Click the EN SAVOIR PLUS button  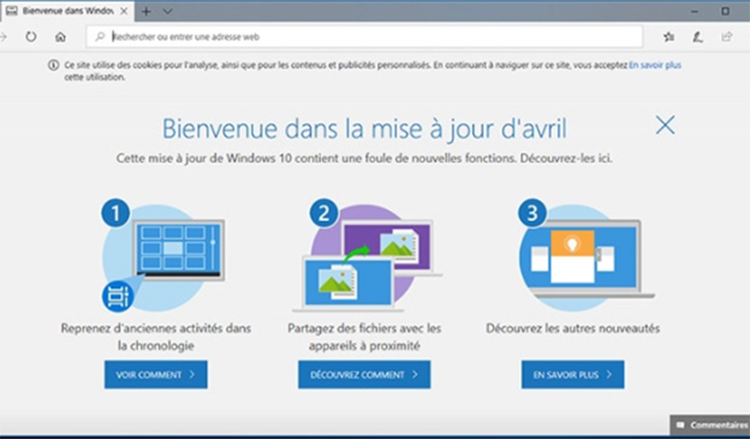[x=573, y=374]
